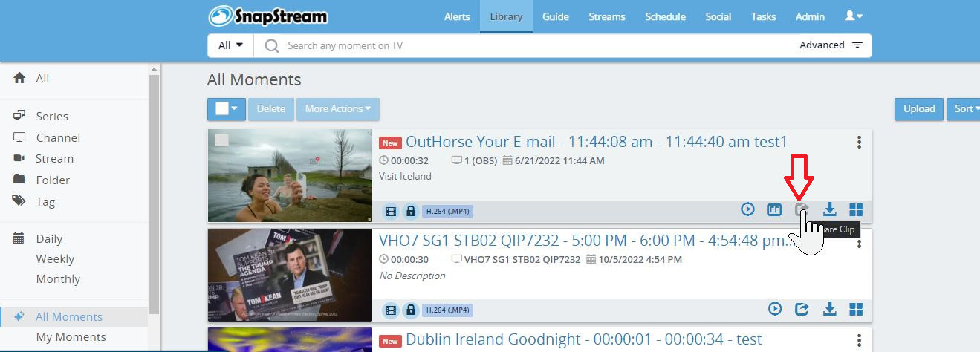
Task: Download the OutHorse Your E-mail clip
Action: 829,209
